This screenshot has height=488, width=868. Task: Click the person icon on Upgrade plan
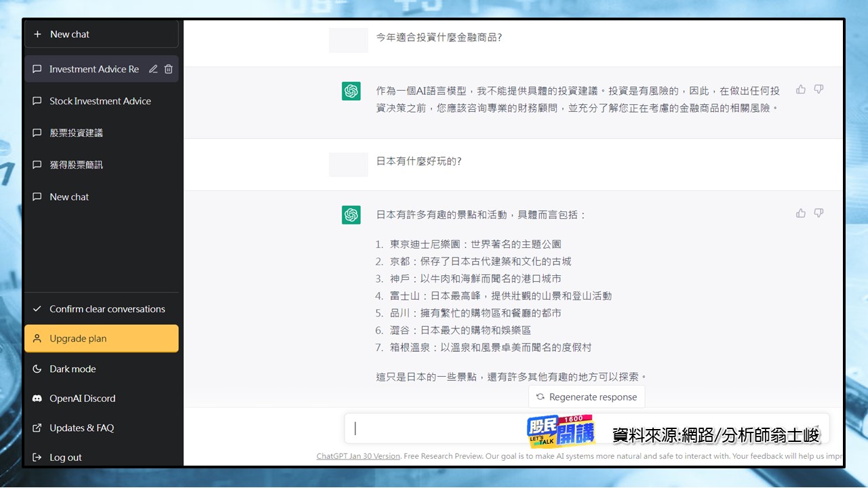pos(37,338)
